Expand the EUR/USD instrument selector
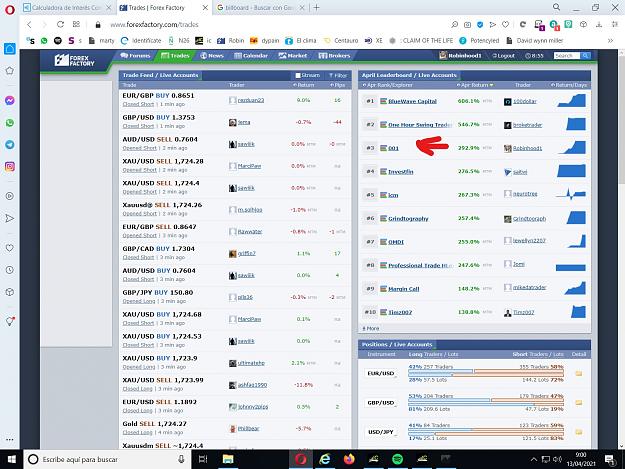 point(381,373)
